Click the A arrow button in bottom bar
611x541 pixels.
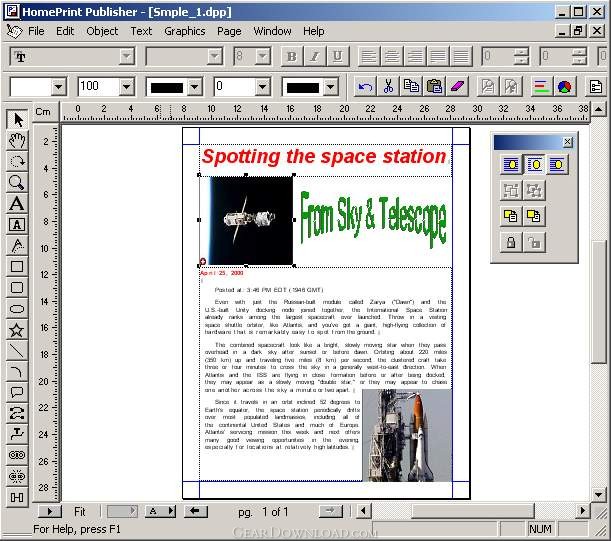tap(160, 511)
